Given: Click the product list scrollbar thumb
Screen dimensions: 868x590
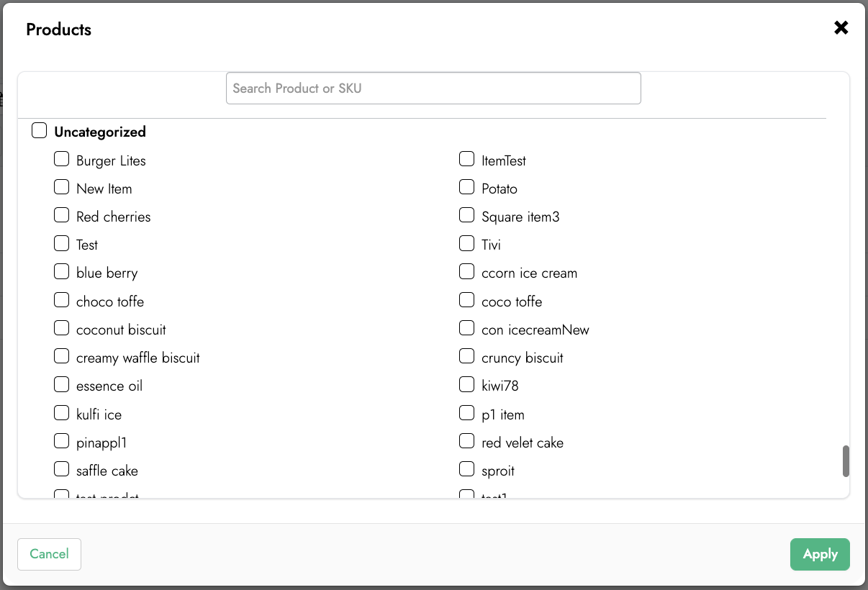Looking at the screenshot, I should tap(846, 460).
